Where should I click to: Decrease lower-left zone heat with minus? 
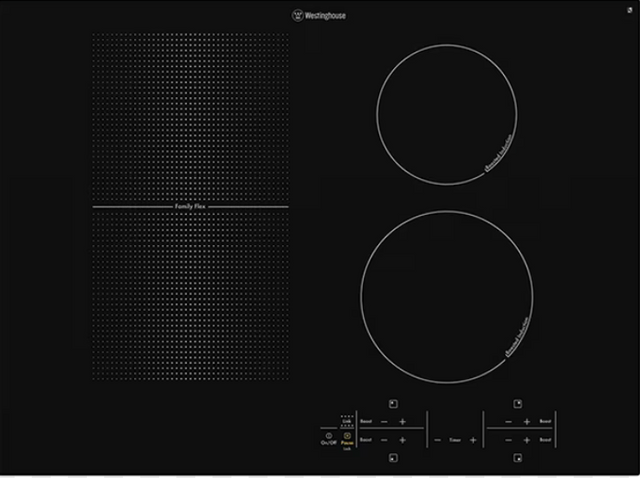[386, 439]
